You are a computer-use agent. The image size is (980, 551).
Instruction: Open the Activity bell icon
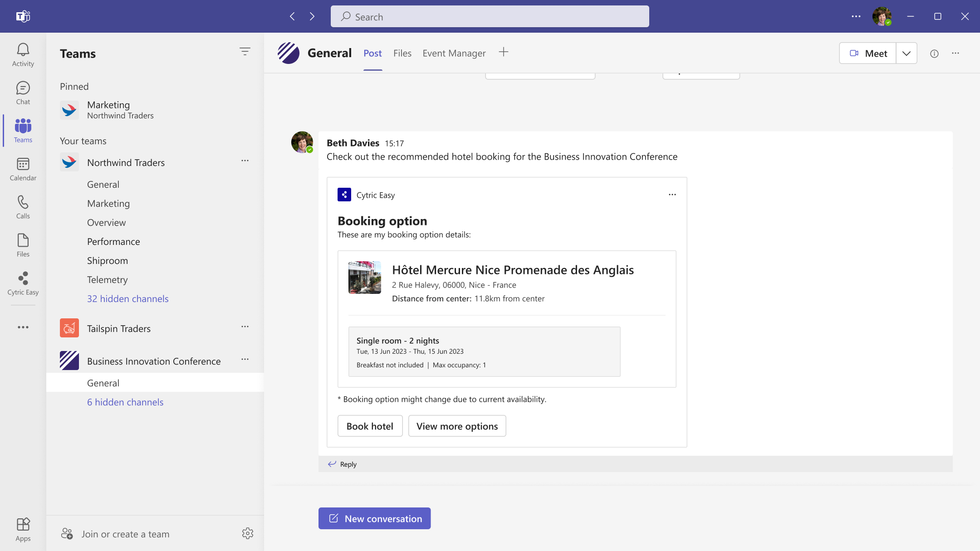pos(23,54)
